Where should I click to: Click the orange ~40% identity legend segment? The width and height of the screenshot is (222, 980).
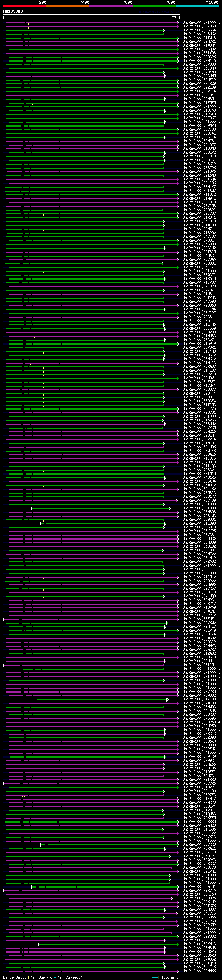tap(68, 6)
